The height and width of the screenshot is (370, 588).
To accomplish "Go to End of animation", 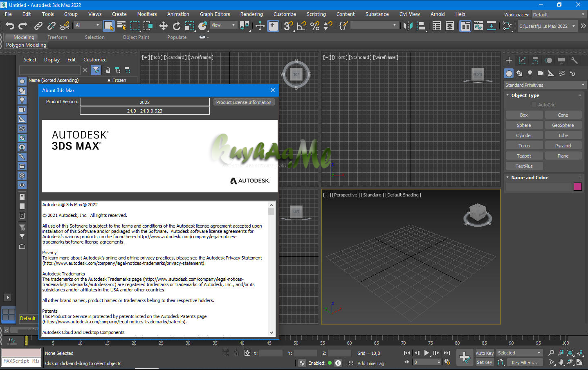I will pyautogui.click(x=447, y=353).
